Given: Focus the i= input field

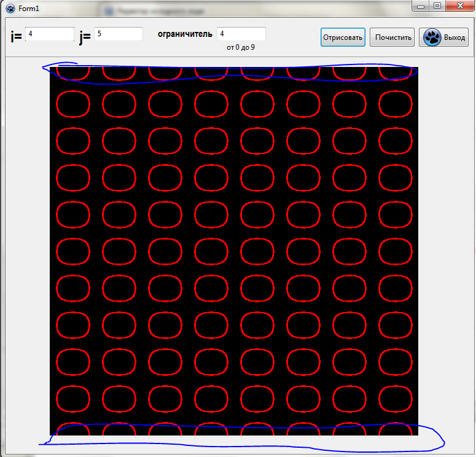Looking at the screenshot, I should pyautogui.click(x=49, y=34).
